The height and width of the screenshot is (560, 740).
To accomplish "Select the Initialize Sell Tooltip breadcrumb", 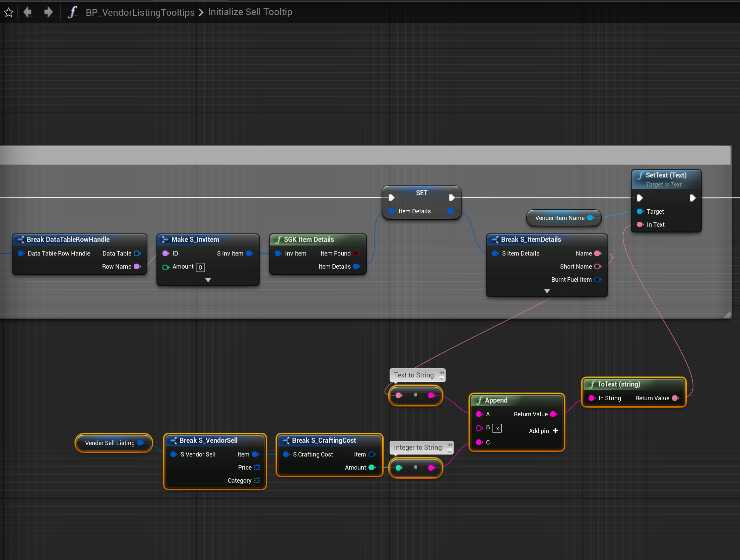I will click(250, 12).
